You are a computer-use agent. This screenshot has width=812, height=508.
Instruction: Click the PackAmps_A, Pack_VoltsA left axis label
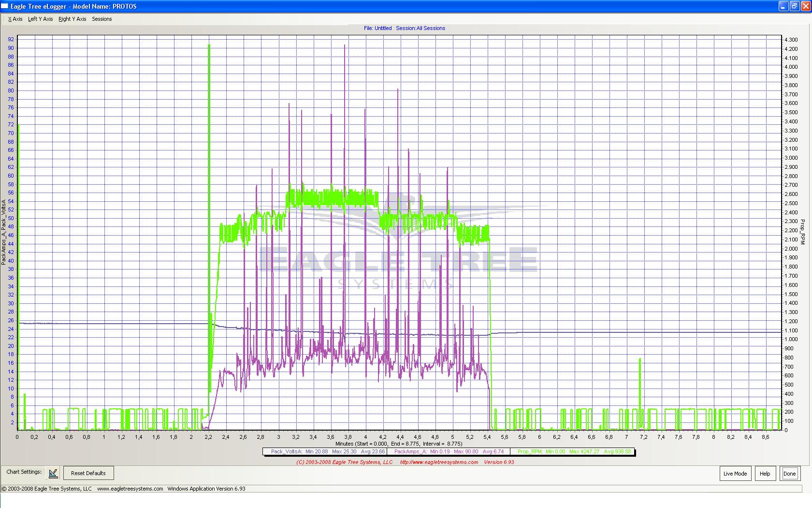3,232
